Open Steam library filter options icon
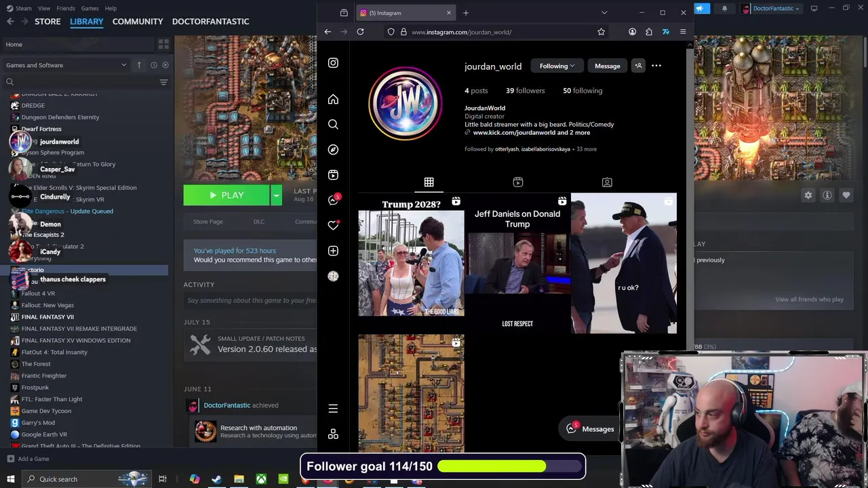The image size is (868, 488). tap(163, 82)
